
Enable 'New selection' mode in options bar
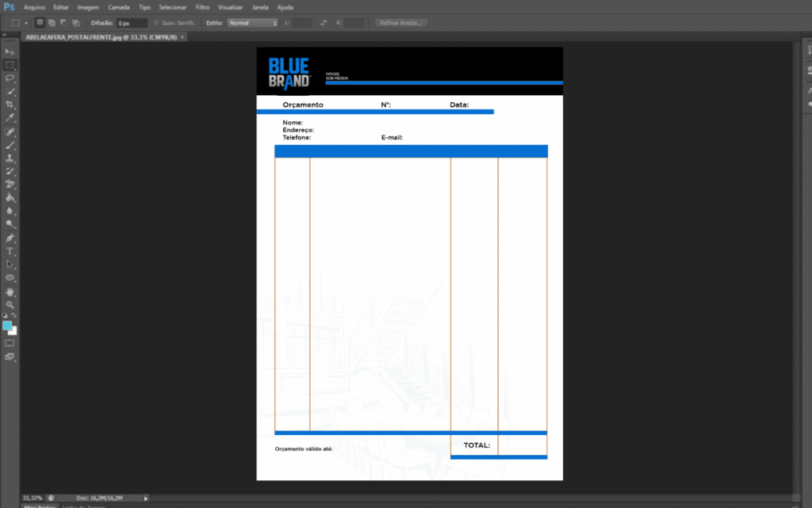coord(40,23)
